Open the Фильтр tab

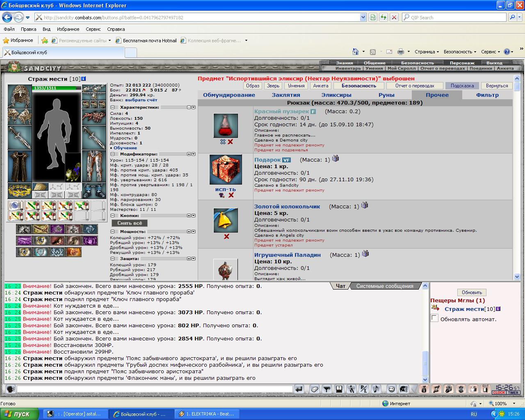[487, 95]
